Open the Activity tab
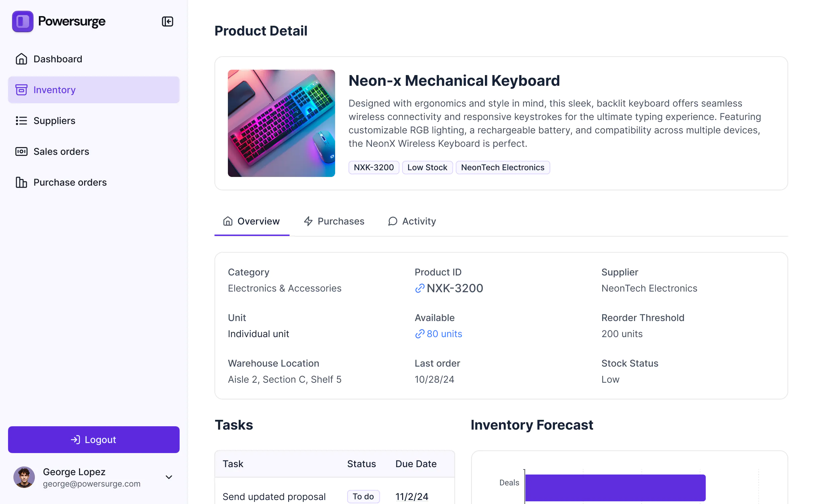The height and width of the screenshot is (504, 815). click(x=411, y=221)
